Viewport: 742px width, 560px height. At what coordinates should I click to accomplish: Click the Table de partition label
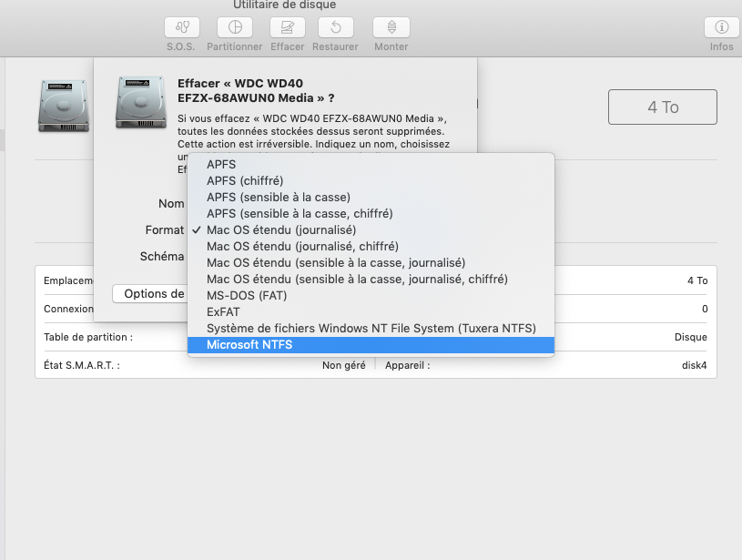[88, 337]
